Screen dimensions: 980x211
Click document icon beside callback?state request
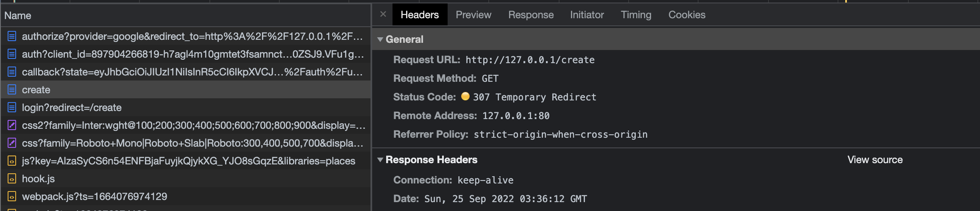12,72
